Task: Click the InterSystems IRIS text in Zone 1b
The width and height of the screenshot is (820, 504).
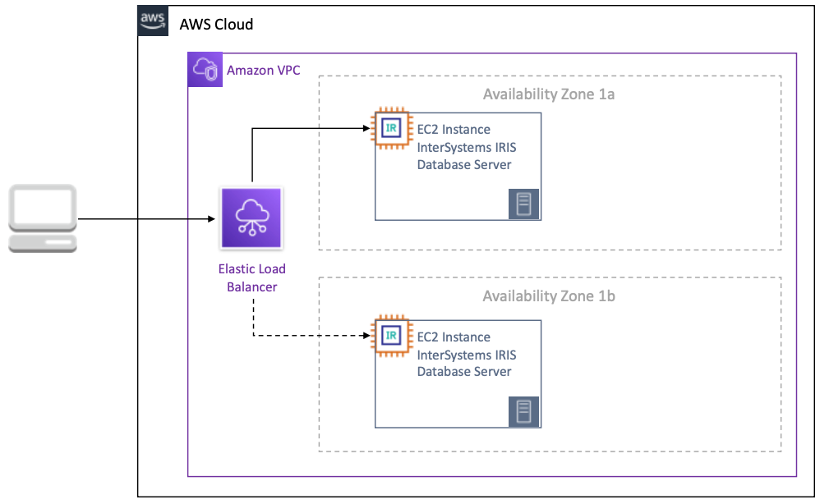Action: 467,355
